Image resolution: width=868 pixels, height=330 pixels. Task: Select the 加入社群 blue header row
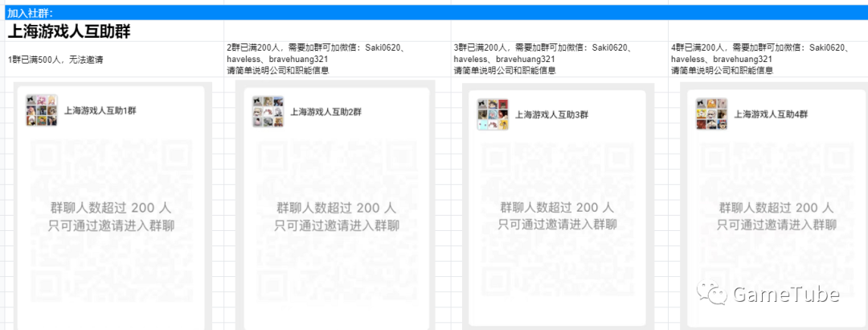tap(436, 13)
